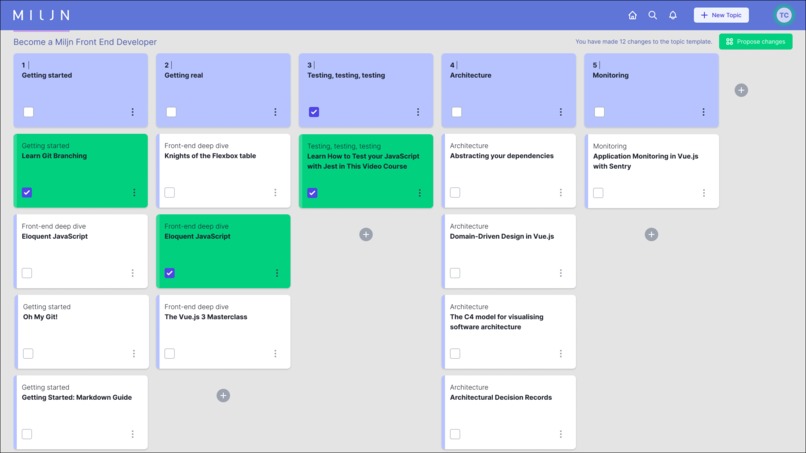Image resolution: width=806 pixels, height=453 pixels.
Task: Open options menu on the Jest video course card
Action: [x=419, y=193]
